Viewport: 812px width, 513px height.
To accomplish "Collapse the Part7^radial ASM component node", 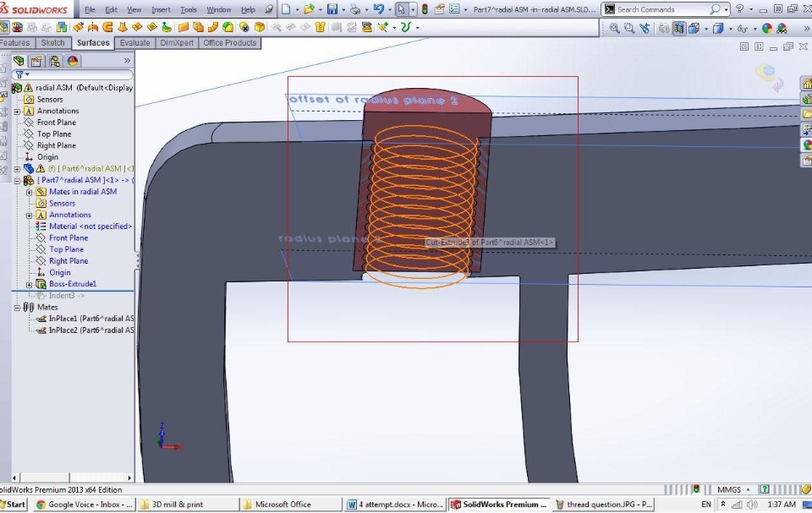I will point(17,181).
